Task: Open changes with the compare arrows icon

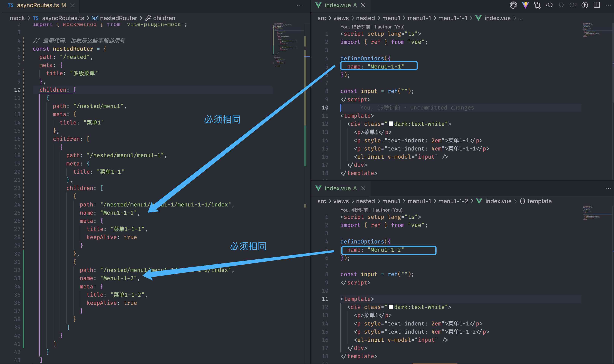Action: pos(537,5)
